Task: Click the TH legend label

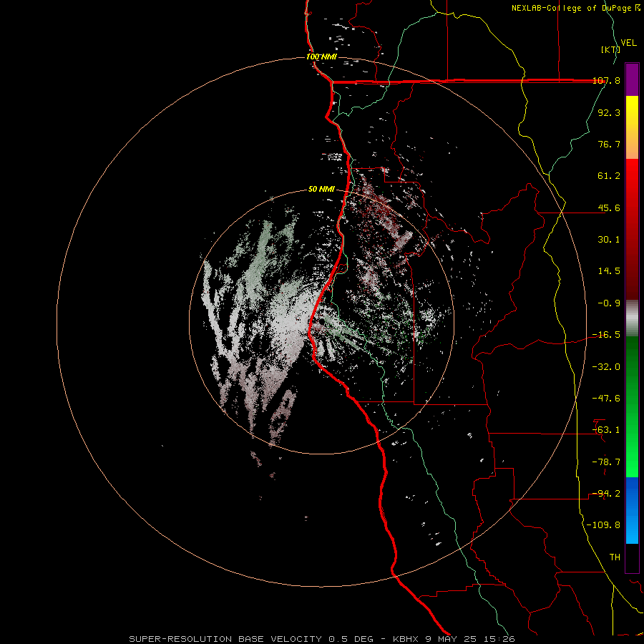Action: [615, 557]
